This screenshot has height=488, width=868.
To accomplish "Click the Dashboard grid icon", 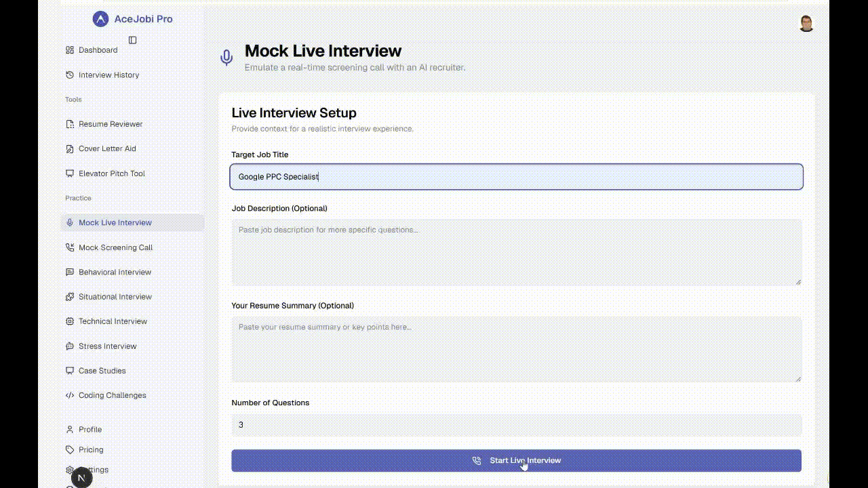I will pos(70,50).
